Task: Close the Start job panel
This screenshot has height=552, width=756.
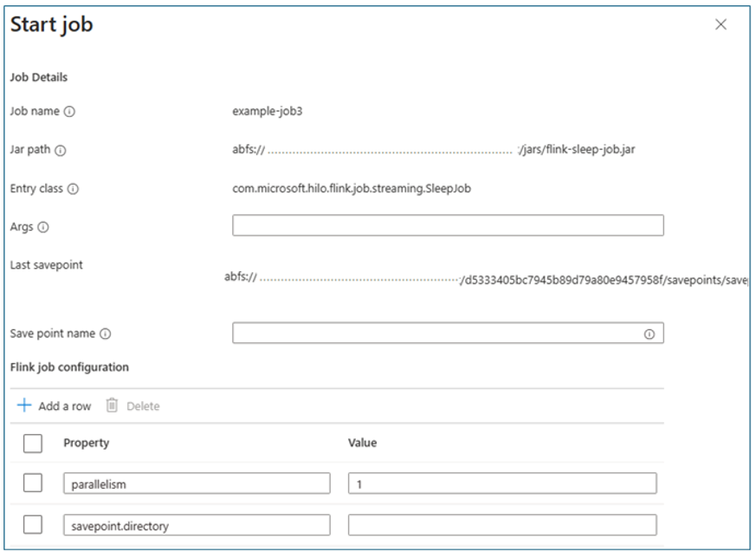Action: (720, 25)
